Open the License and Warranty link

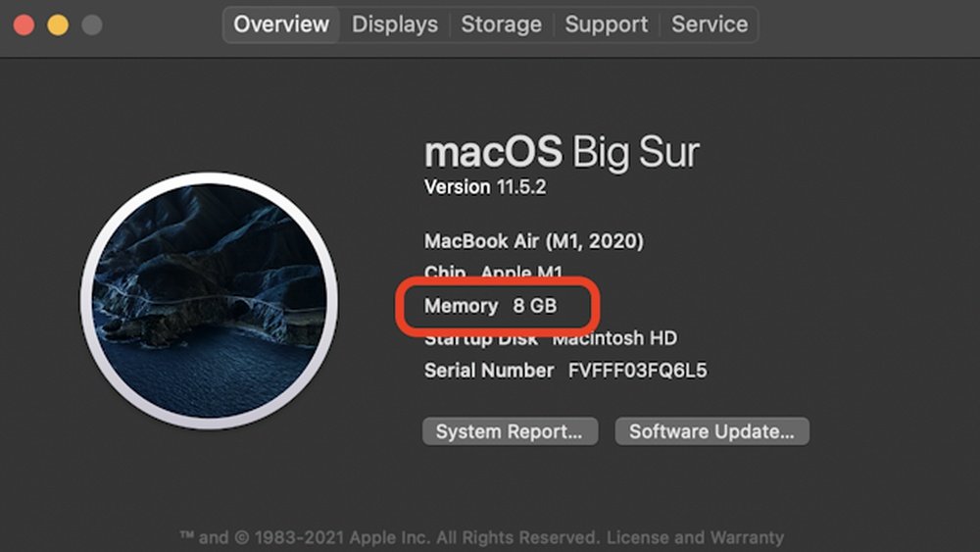click(x=695, y=537)
